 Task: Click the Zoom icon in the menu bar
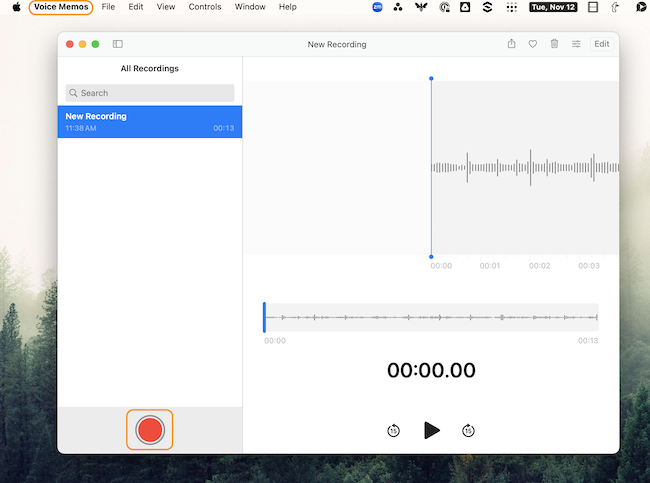(x=377, y=7)
